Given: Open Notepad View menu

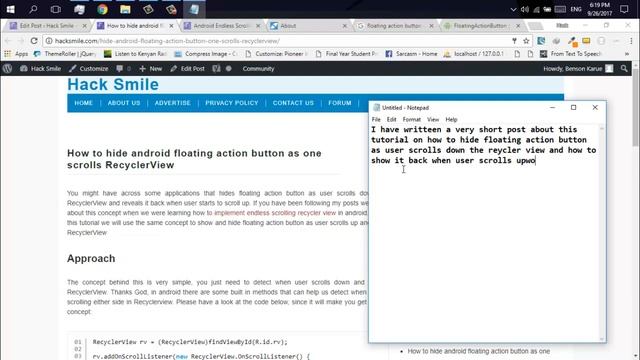Looking at the screenshot, I should (433, 119).
